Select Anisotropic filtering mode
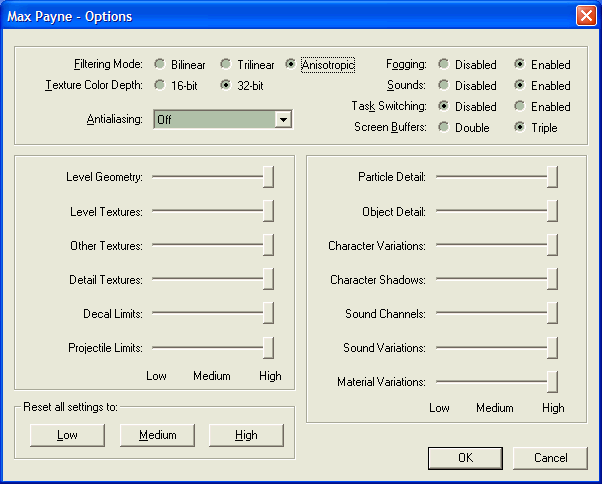602x484 pixels. tap(320, 64)
